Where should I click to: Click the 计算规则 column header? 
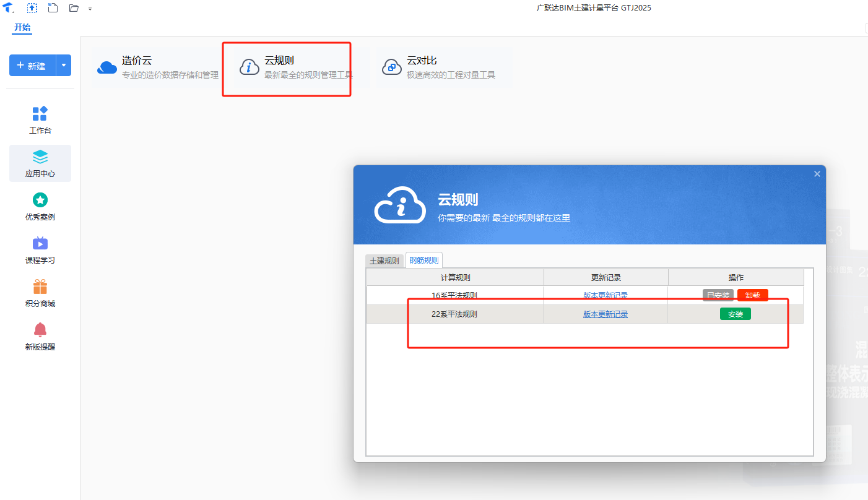(x=455, y=277)
